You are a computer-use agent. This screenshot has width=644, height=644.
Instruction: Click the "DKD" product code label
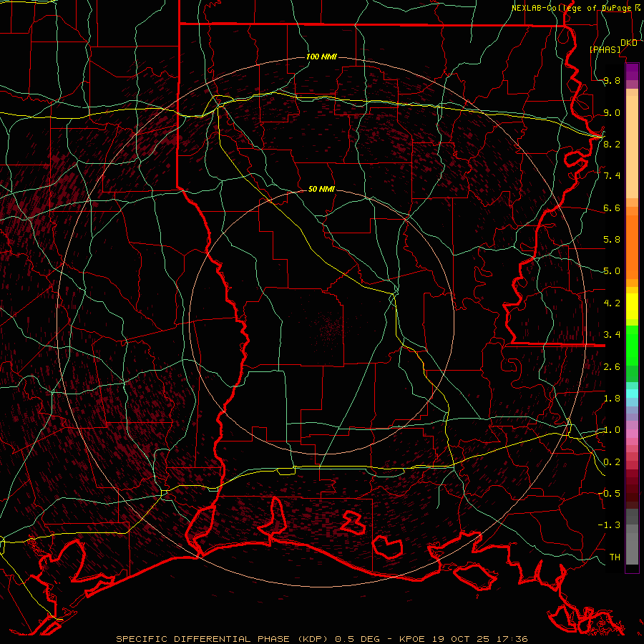[629, 43]
